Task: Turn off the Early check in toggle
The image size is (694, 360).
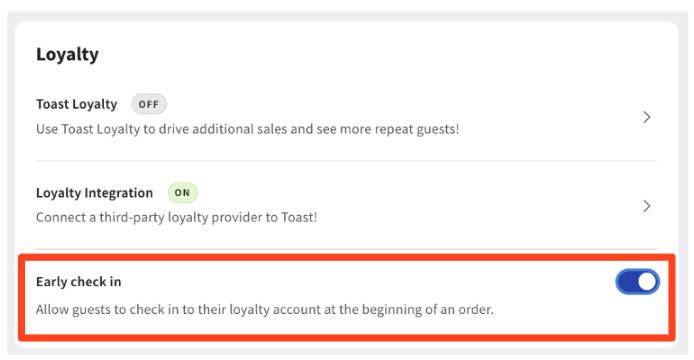Action: coord(637,282)
